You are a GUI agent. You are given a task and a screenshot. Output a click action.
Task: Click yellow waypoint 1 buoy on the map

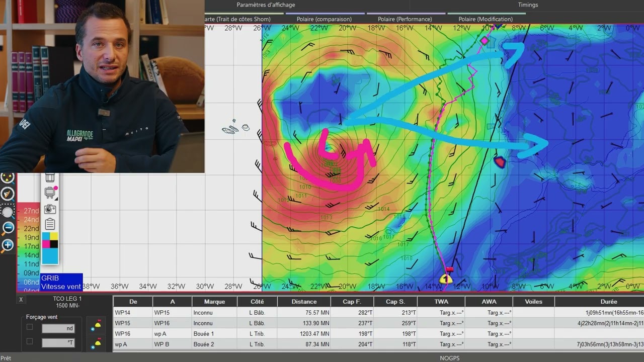click(446, 278)
